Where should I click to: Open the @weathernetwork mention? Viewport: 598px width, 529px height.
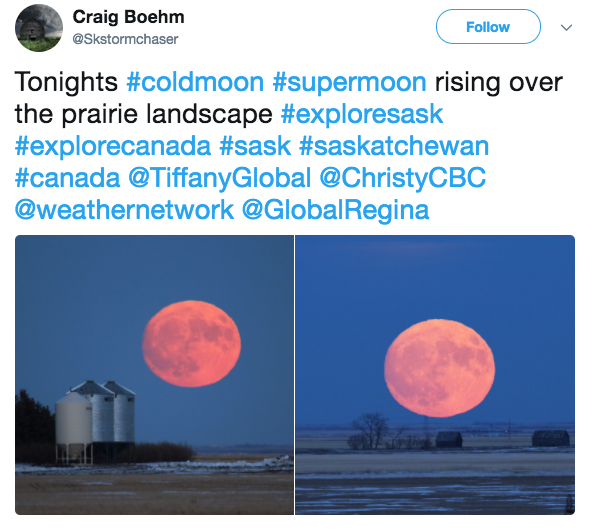pyautogui.click(x=124, y=210)
